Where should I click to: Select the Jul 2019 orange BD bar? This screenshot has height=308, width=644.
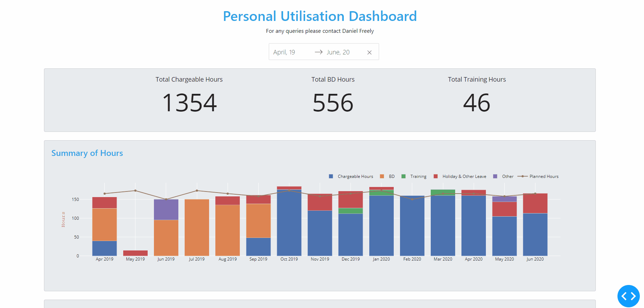tap(197, 227)
